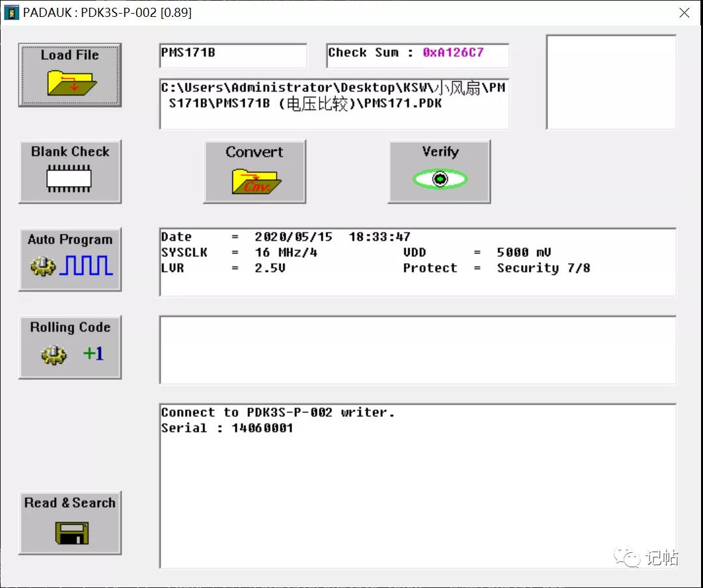Open the Rolling Code settings

(x=70, y=347)
